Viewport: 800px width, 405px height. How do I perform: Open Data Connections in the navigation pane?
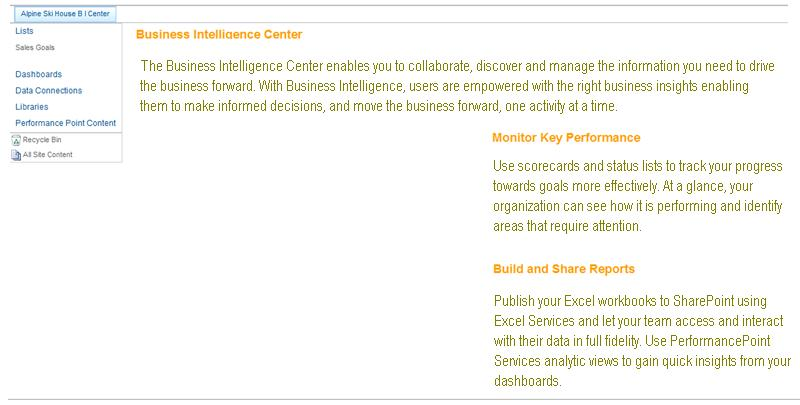pos(48,90)
